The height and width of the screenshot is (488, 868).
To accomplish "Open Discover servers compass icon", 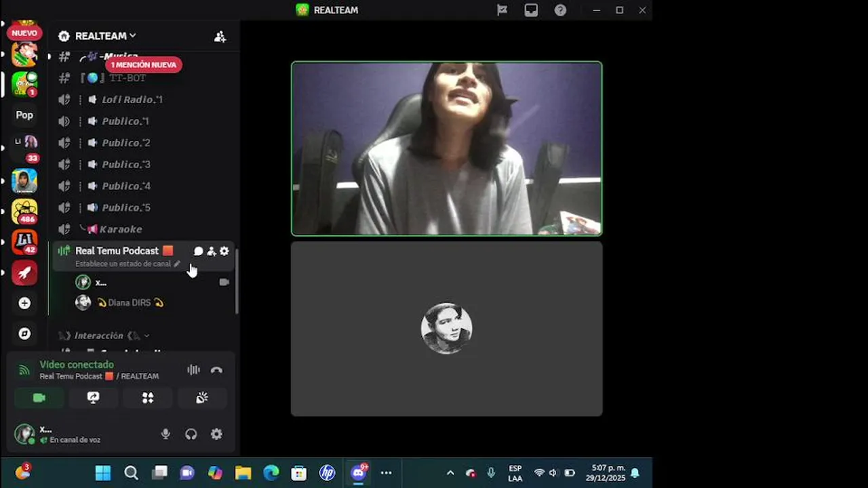I will pos(24,333).
